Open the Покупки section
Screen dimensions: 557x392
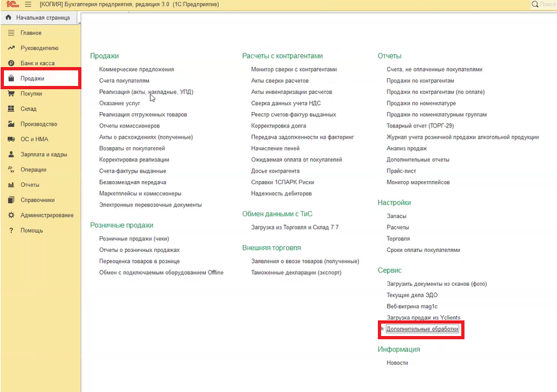(x=31, y=94)
